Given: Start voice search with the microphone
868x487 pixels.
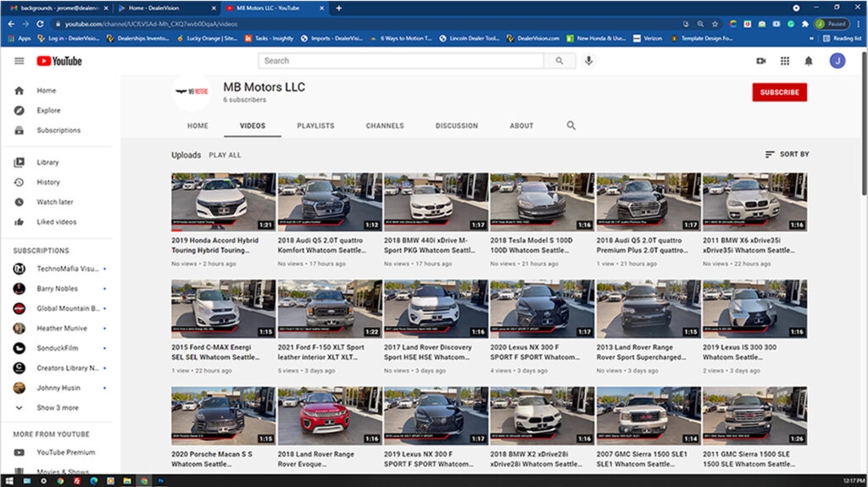Looking at the screenshot, I should coord(588,61).
